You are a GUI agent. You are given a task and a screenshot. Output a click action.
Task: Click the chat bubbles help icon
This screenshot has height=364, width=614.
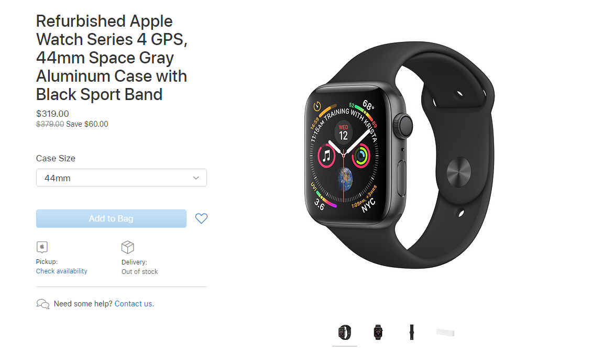pos(42,304)
